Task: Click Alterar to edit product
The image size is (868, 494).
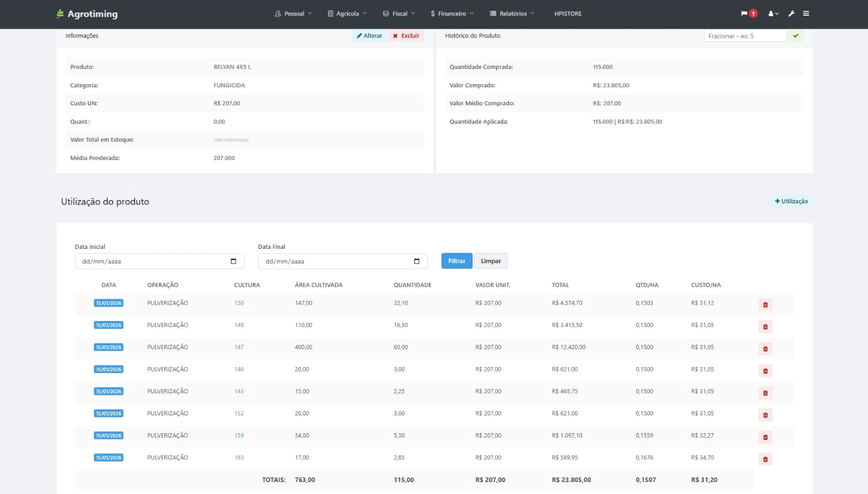Action: (x=369, y=36)
